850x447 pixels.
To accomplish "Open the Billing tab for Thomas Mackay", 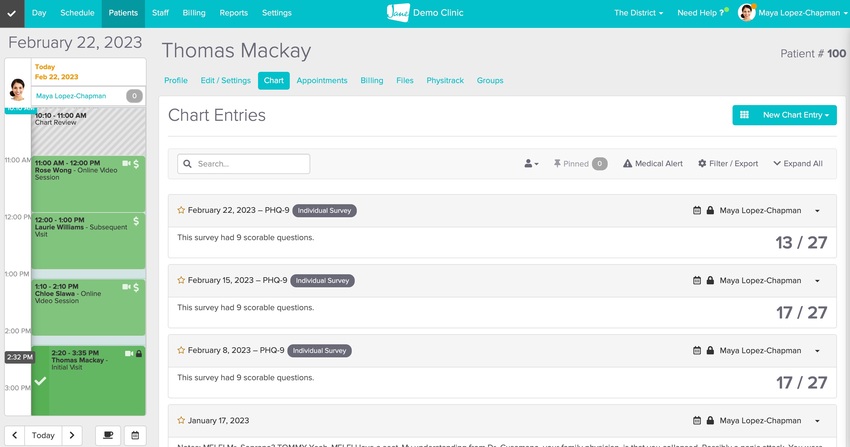I will tap(372, 81).
